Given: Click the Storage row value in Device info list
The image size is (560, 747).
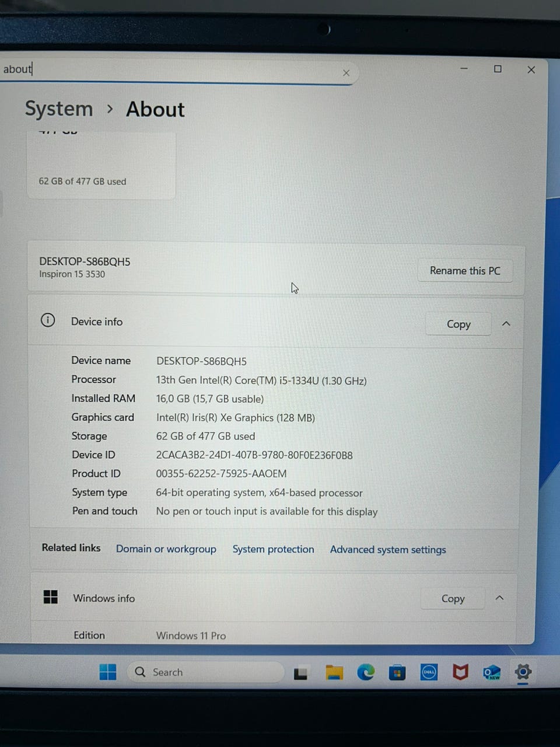Looking at the screenshot, I should point(205,437).
